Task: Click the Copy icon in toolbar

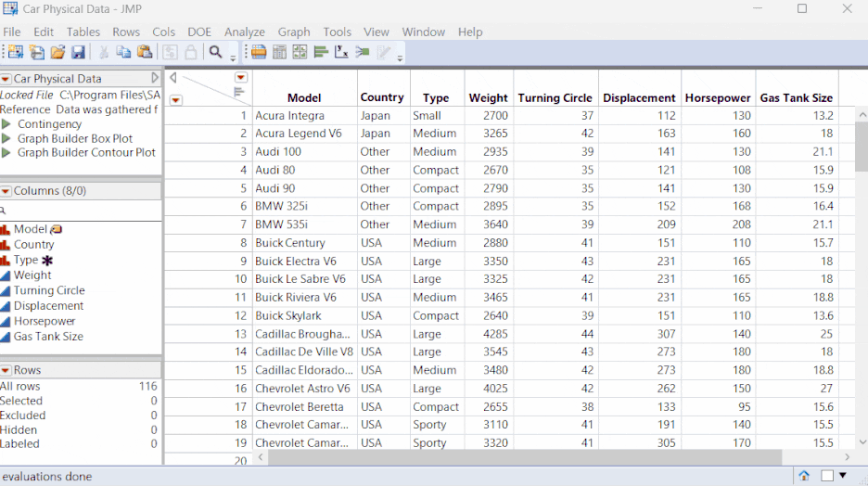Action: click(123, 52)
